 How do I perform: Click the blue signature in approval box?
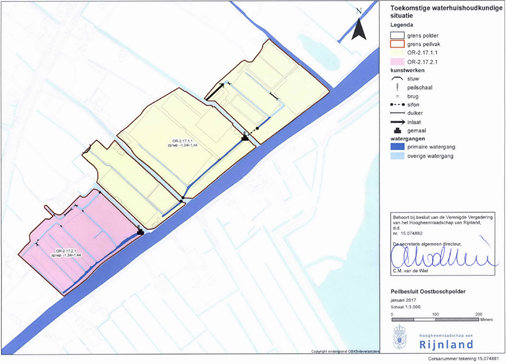[x=444, y=254]
